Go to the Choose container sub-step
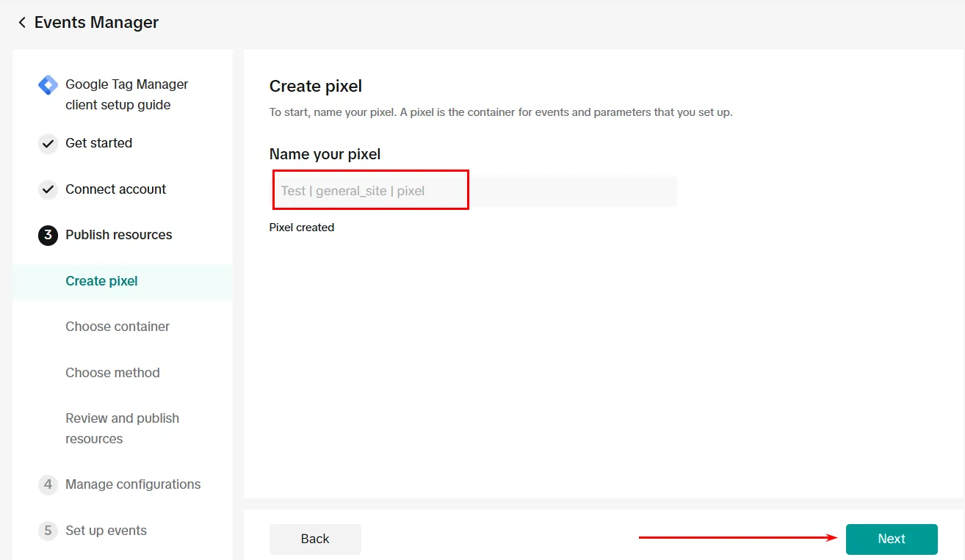Viewport: 965px width, 560px height. pos(118,327)
